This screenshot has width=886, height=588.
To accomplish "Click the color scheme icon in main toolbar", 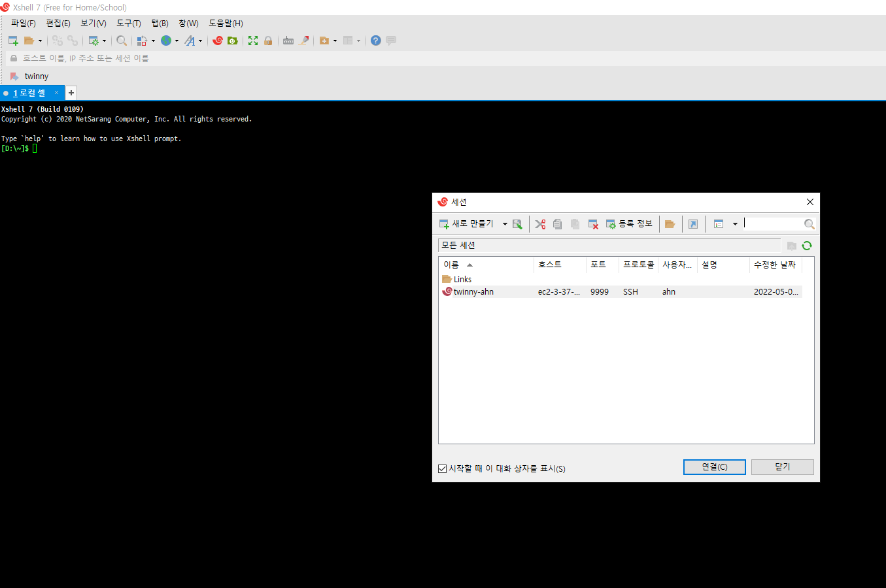I will 142,41.
